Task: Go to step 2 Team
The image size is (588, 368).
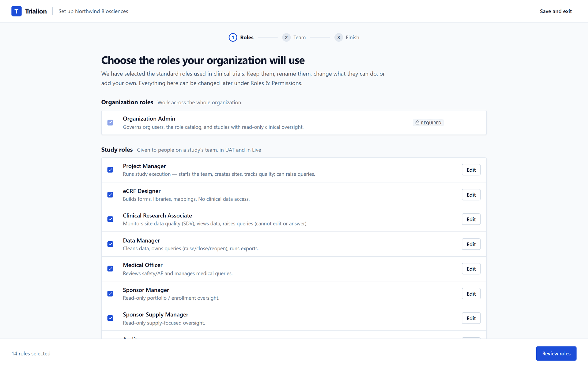Action: point(294,37)
